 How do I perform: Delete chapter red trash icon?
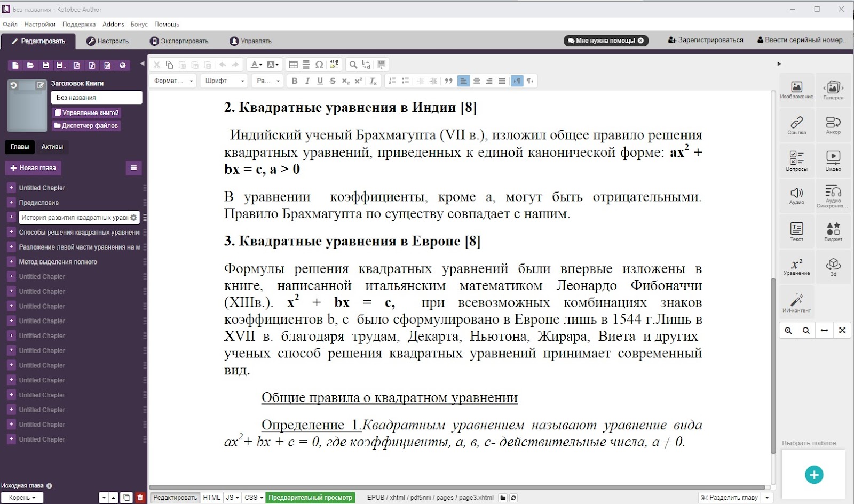point(140,498)
